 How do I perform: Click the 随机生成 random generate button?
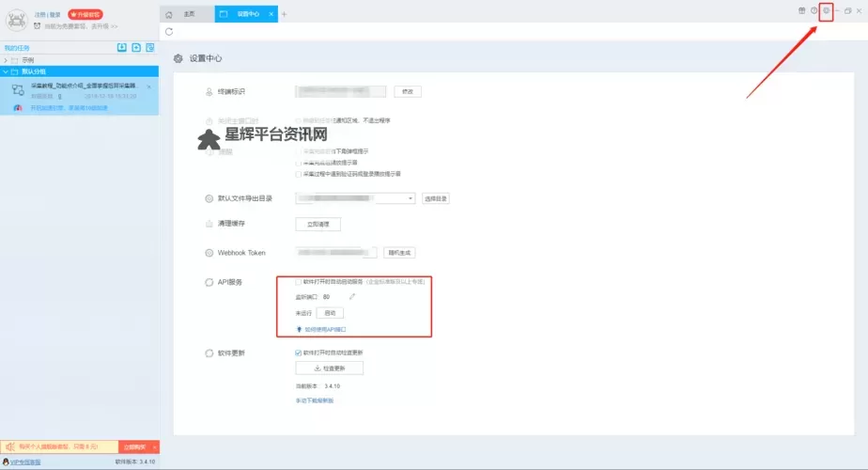[x=399, y=253]
